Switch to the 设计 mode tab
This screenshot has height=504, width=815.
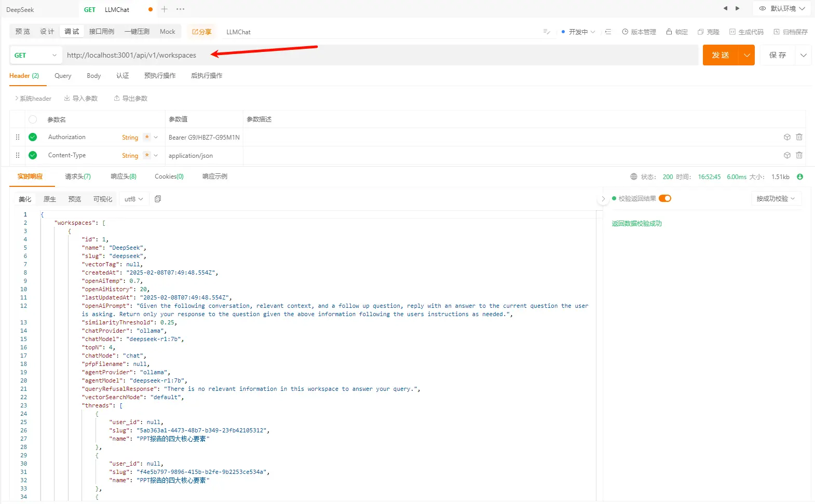coord(47,32)
